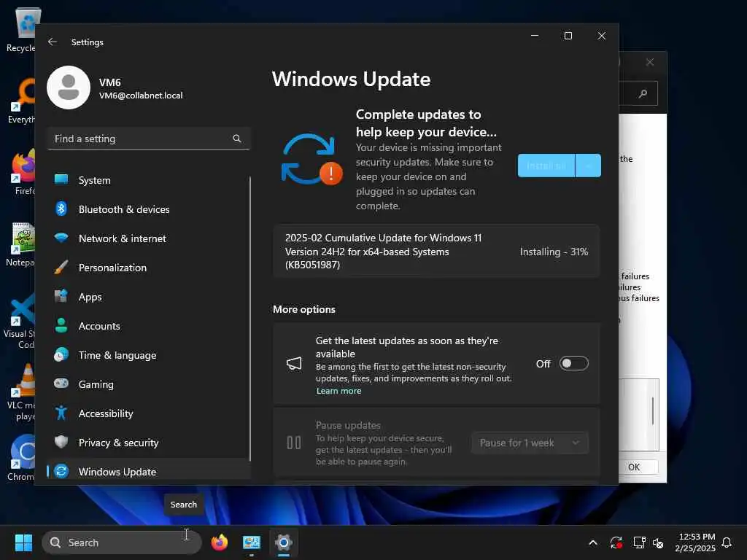Open VLC media player desktop shortcut
The width and height of the screenshot is (747, 560).
click(23, 392)
